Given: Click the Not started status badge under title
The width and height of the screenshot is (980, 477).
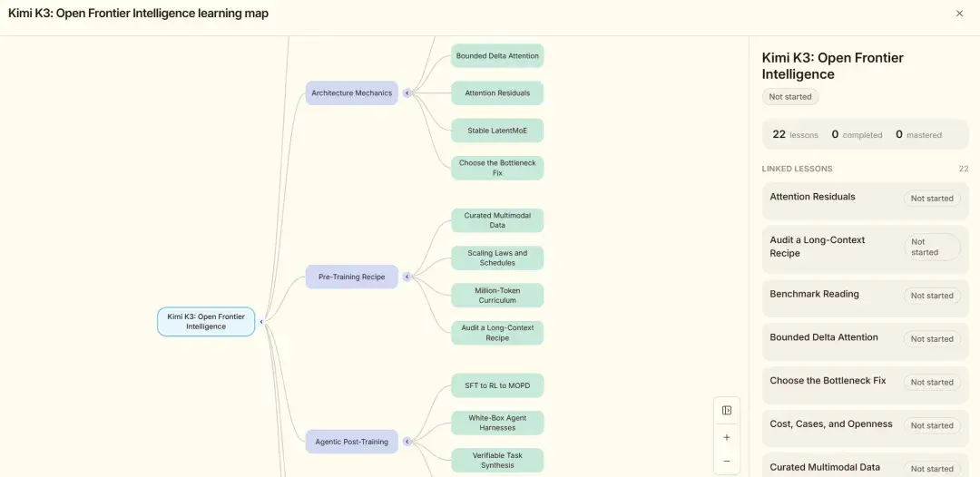Looking at the screenshot, I should coord(790,97).
